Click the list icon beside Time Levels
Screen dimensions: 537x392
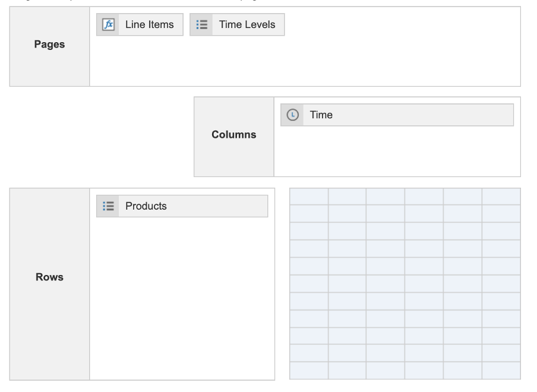pos(202,25)
